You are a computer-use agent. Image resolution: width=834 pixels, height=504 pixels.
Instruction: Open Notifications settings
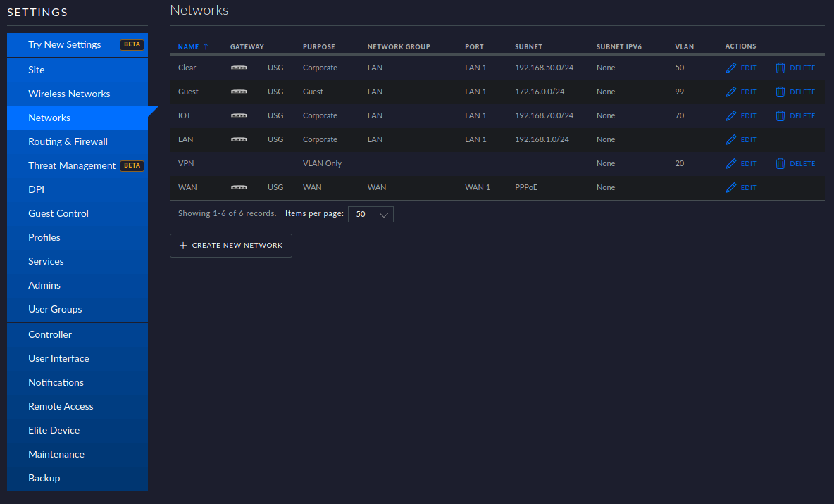tap(77, 382)
